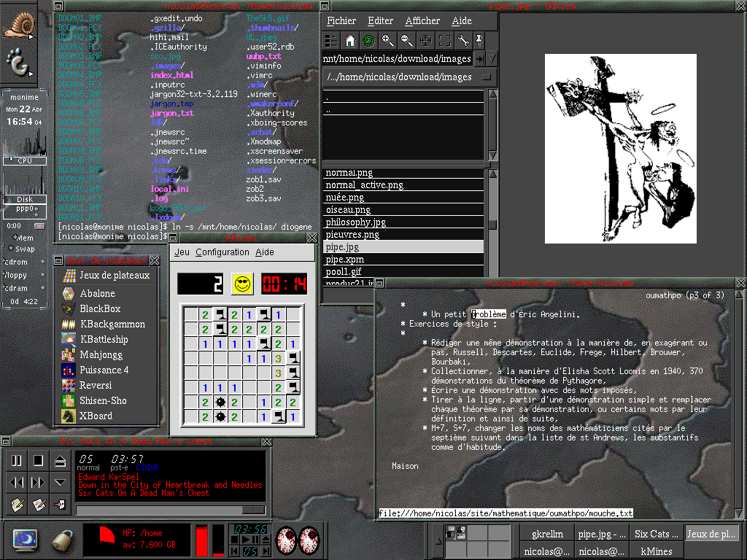Open the Afficher menu
This screenshot has width=747, height=560.
click(x=422, y=21)
